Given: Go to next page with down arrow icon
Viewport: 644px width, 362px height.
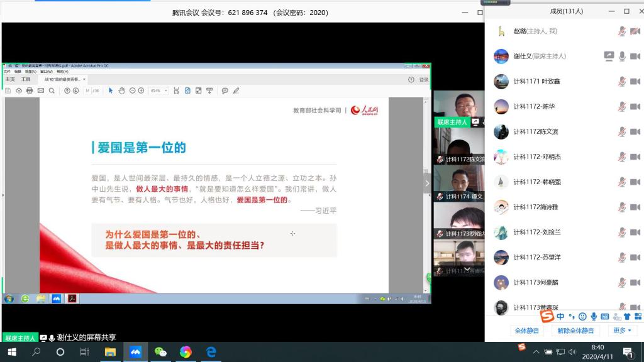Looking at the screenshot, I should 75,90.
